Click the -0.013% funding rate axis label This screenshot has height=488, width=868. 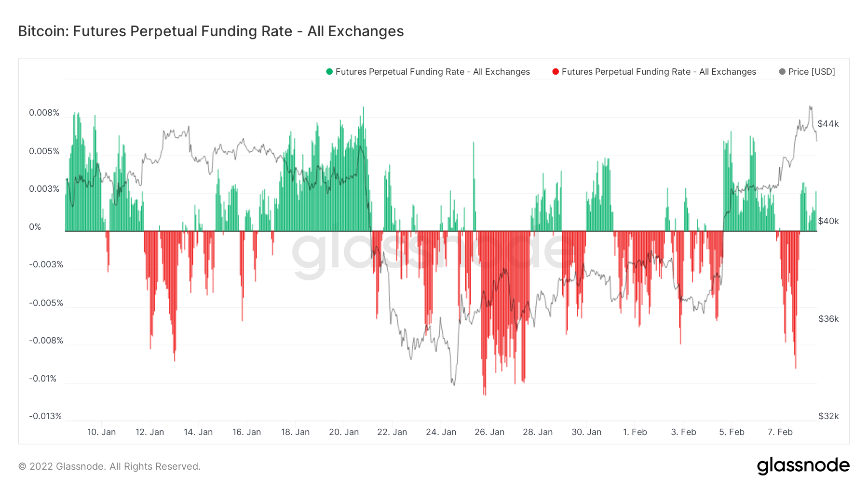[x=45, y=416]
